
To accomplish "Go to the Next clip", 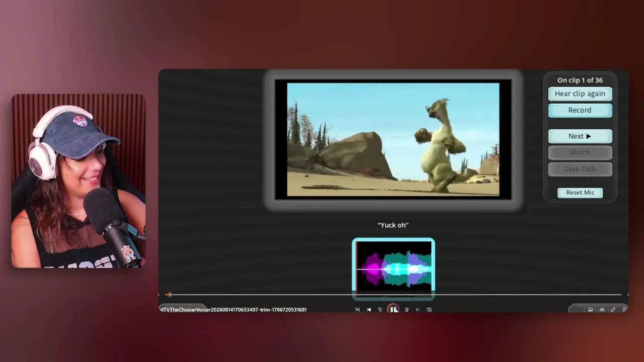I will (580, 136).
